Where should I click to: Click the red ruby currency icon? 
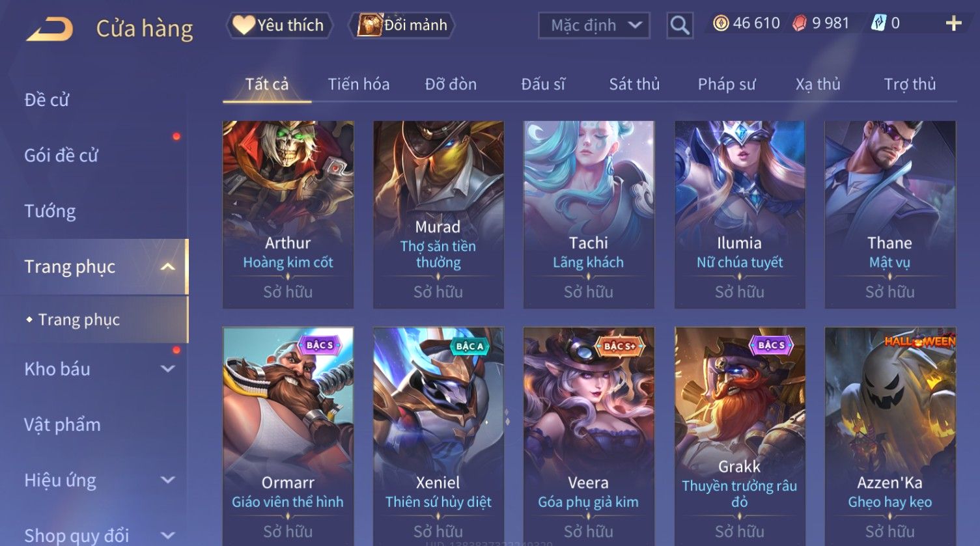coord(800,23)
